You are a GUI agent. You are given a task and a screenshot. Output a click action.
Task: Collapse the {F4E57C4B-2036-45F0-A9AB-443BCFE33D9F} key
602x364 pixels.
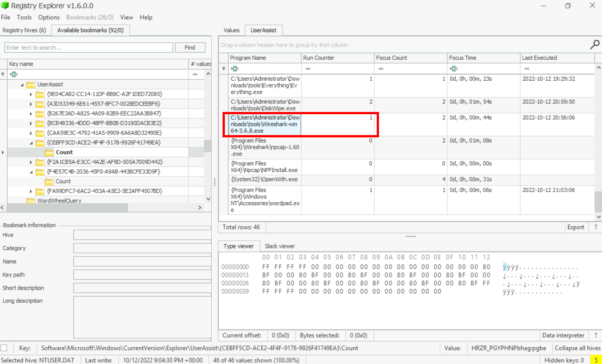[31, 172]
